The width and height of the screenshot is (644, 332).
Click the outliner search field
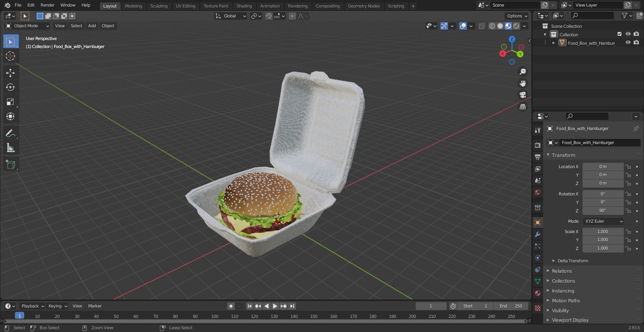point(592,16)
